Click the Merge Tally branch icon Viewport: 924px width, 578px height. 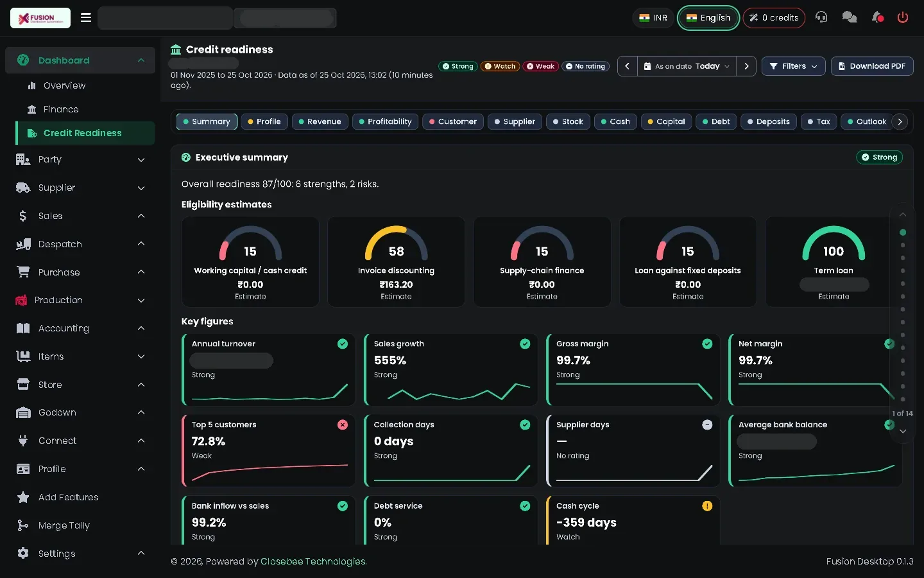(23, 525)
